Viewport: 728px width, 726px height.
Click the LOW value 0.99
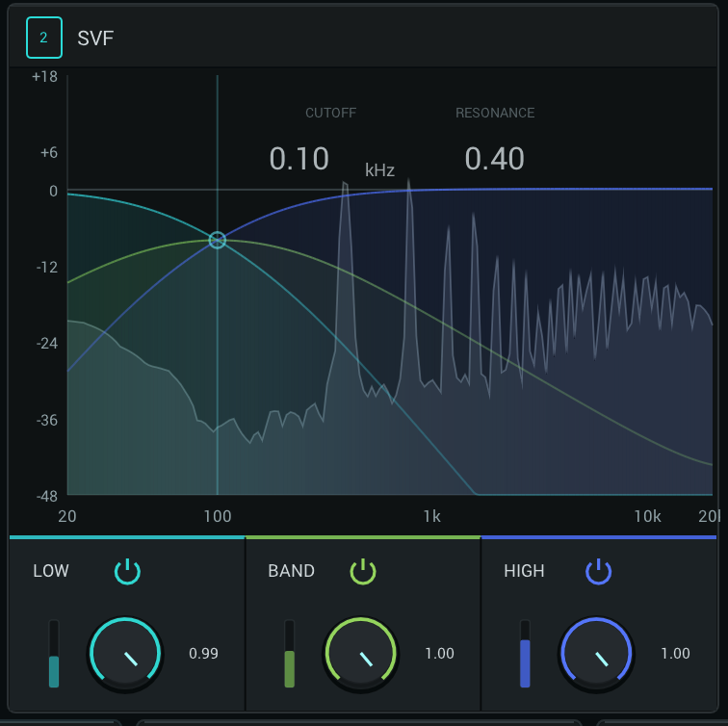[203, 654]
